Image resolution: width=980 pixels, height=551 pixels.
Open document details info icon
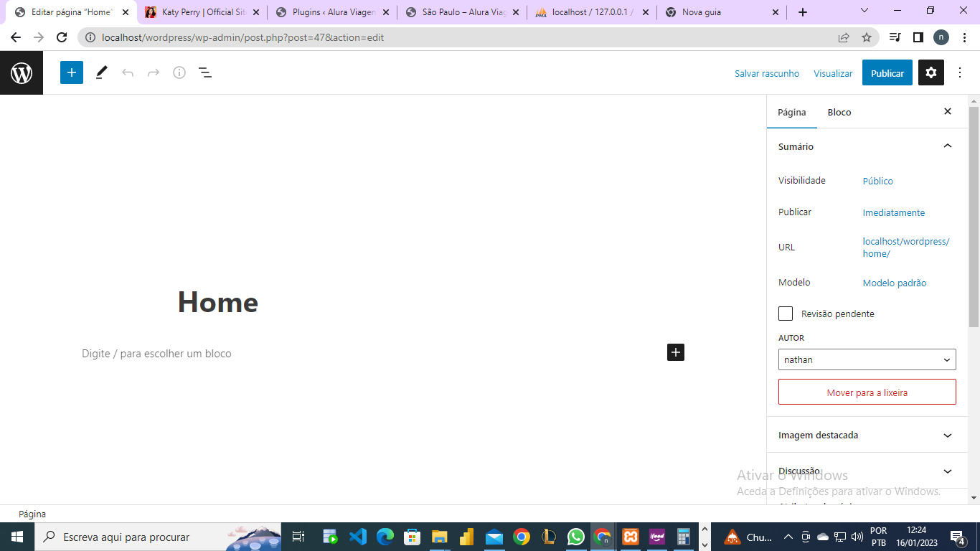pos(179,72)
